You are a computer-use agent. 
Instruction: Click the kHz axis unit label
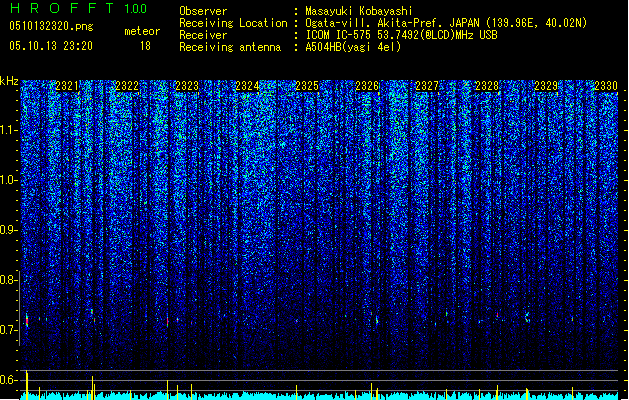click(9, 81)
